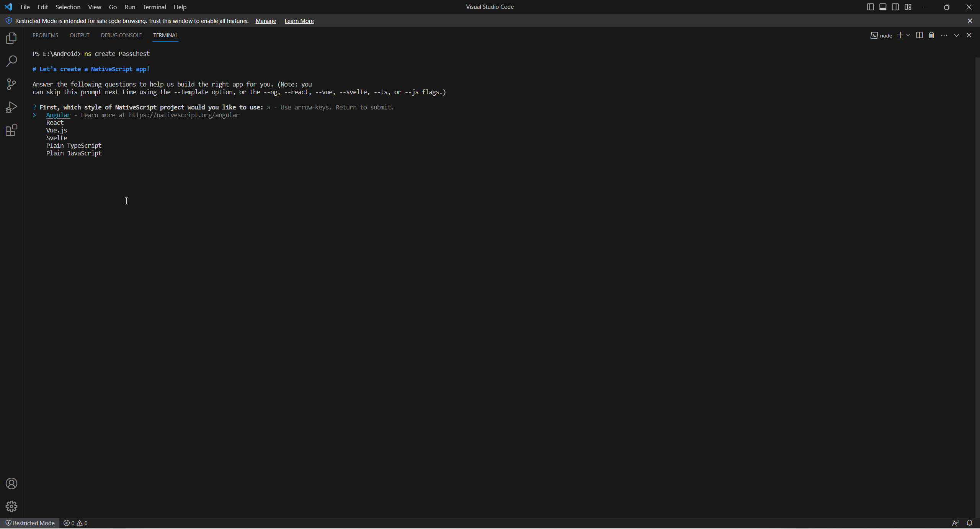Open the Search view icon
The height and width of the screenshot is (529, 980).
(x=11, y=61)
